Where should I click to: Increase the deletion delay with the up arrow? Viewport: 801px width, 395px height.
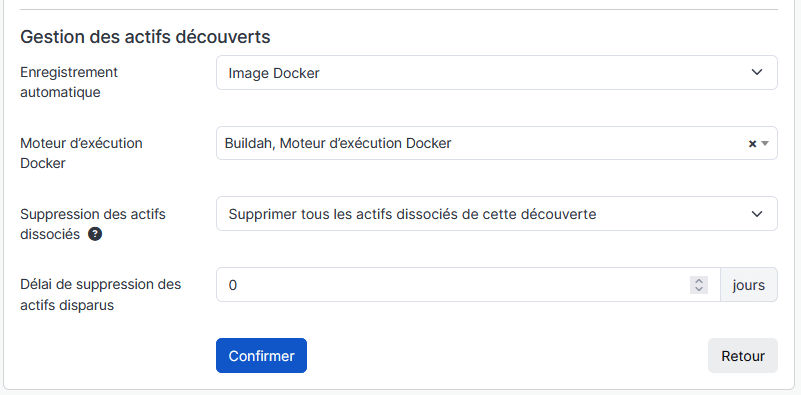698,281
